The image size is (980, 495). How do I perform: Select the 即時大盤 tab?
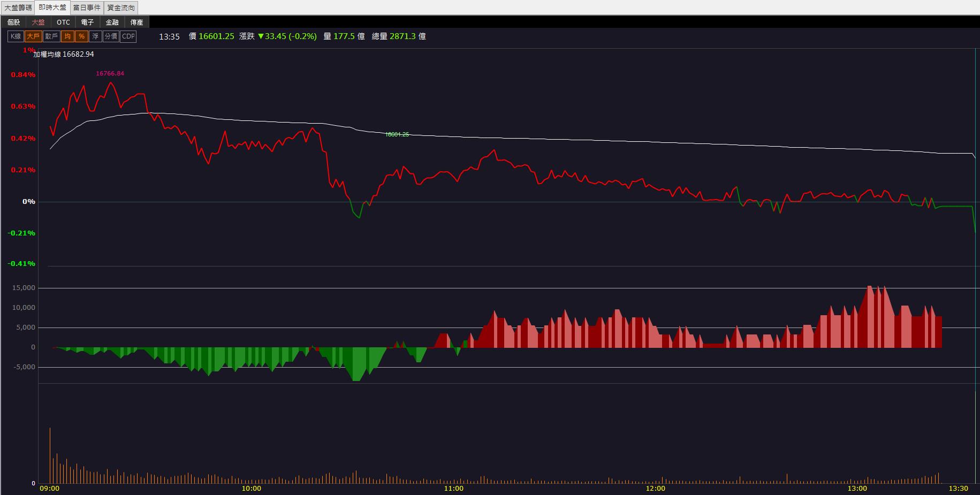[x=52, y=7]
